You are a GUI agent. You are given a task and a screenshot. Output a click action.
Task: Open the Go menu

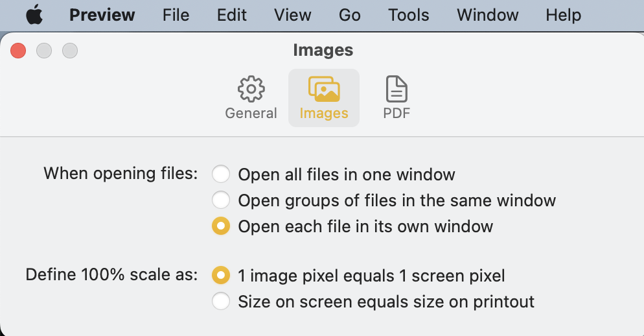(349, 15)
